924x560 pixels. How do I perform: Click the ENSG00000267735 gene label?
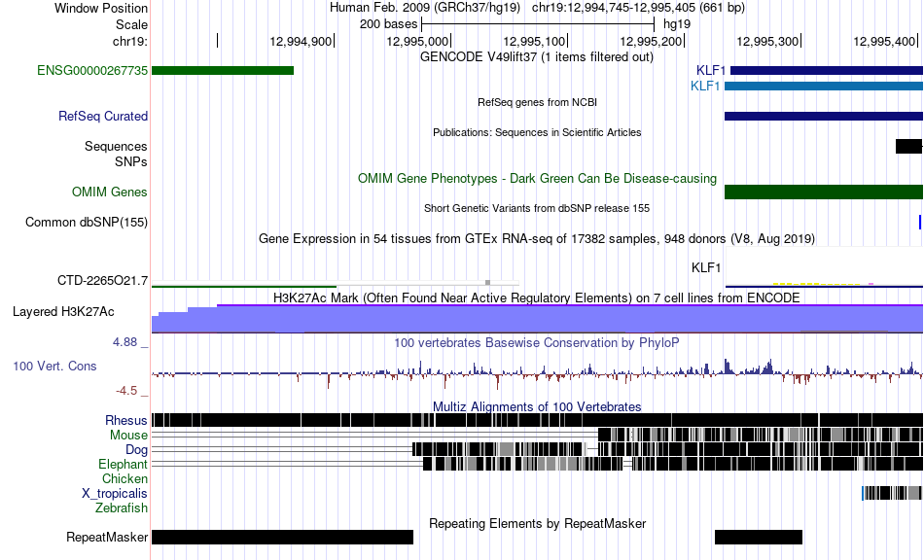pyautogui.click(x=92, y=71)
